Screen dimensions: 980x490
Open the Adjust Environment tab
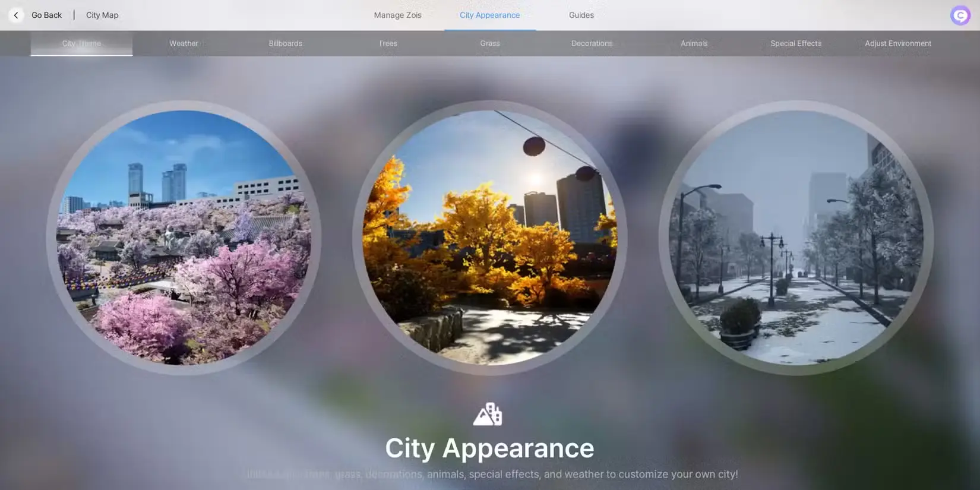[897, 43]
